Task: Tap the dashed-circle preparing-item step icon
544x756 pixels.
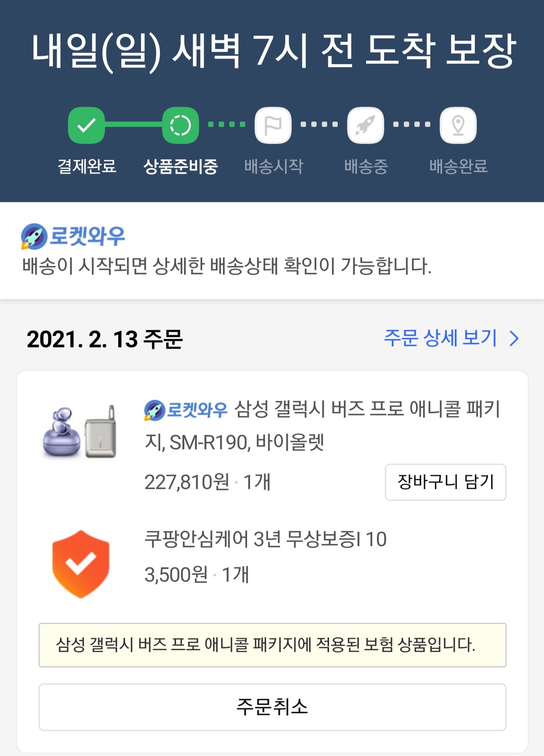Action: pyautogui.click(x=180, y=125)
